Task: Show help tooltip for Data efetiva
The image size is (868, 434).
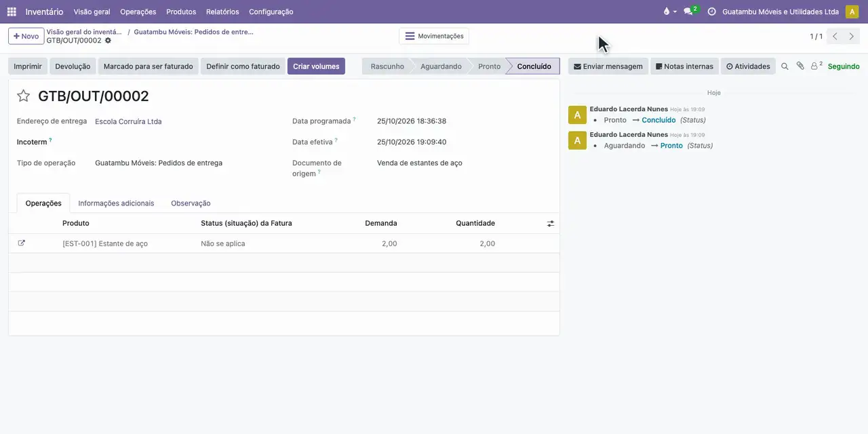Action: coord(336,140)
